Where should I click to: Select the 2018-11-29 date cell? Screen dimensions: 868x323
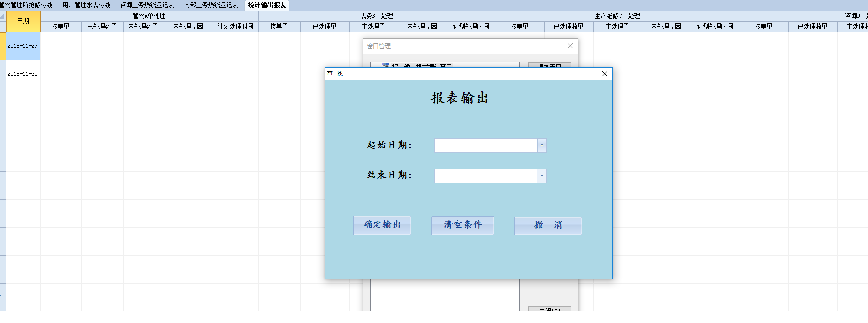click(x=23, y=46)
